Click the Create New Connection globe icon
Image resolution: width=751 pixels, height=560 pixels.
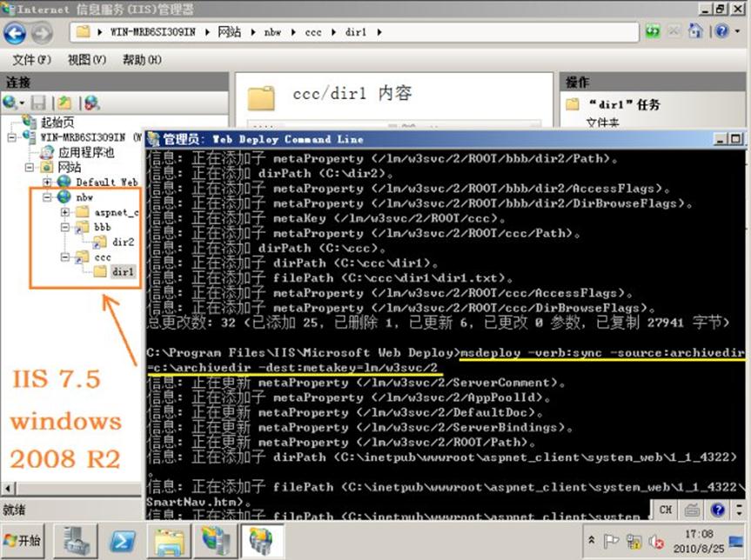pos(10,103)
